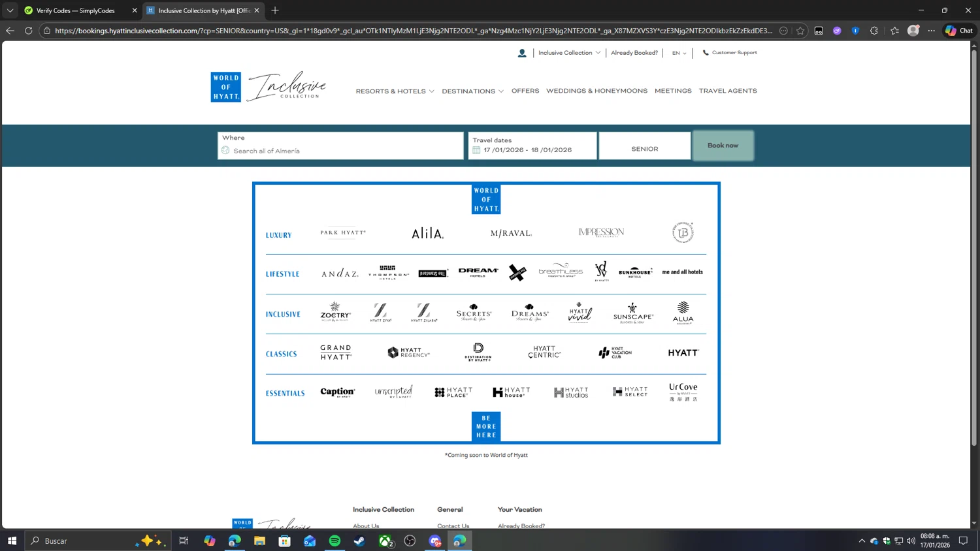
Task: Open the browser profile avatar
Action: click(913, 31)
